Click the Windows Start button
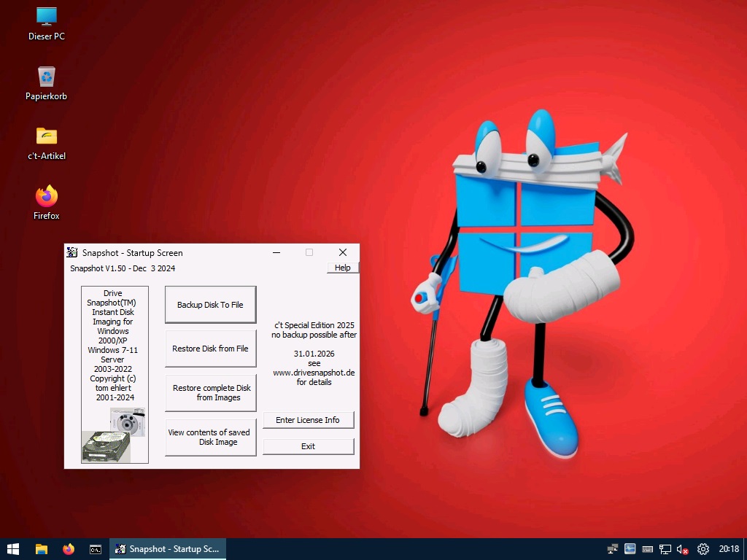The width and height of the screenshot is (747, 560). point(13,549)
